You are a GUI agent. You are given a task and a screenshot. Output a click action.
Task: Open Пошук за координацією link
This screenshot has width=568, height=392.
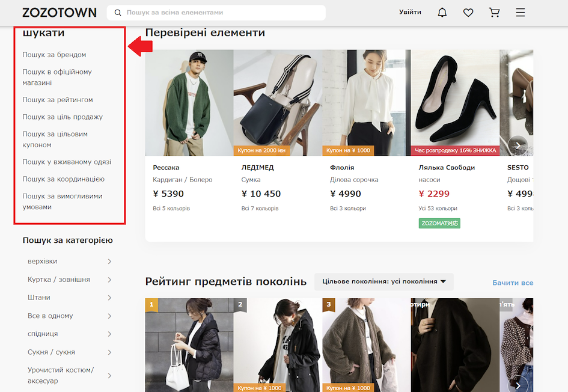(x=63, y=179)
